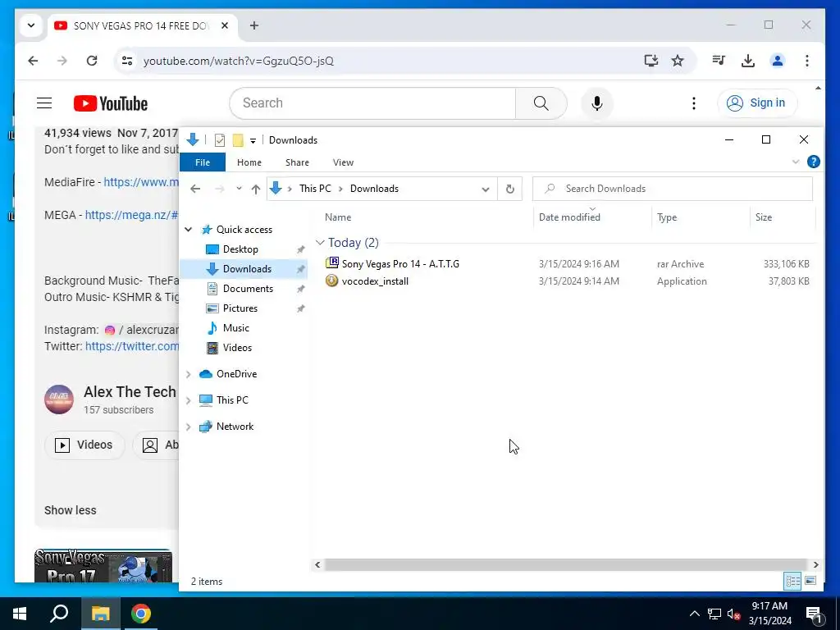Open recent locations dropdown in Explorer

click(x=239, y=189)
